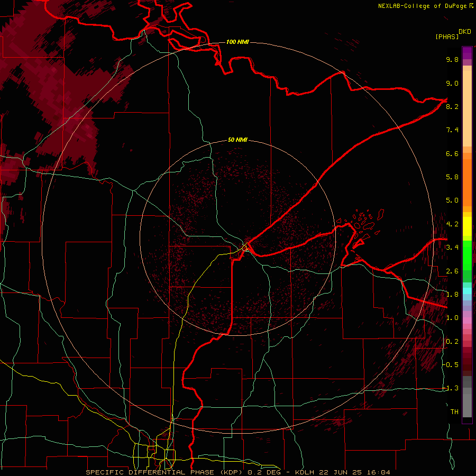Click the 1.0 scale value
476x476 pixels.
[x=452, y=318]
